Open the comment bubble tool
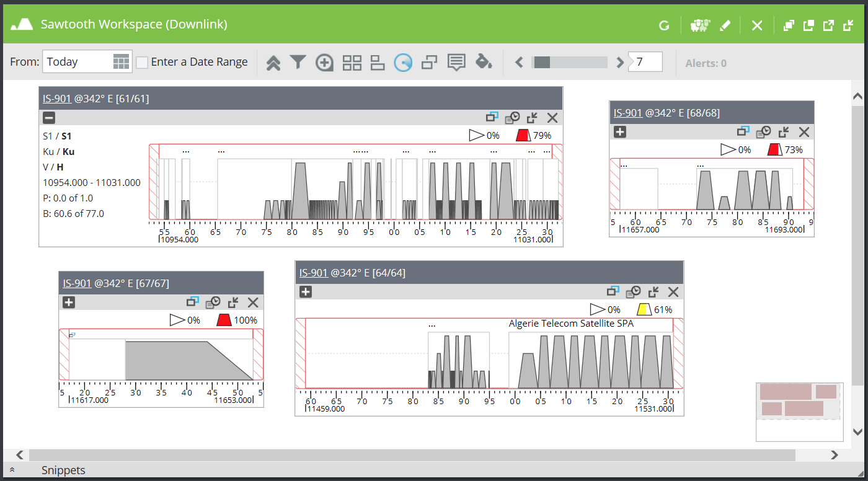The width and height of the screenshot is (868, 481). (456, 63)
